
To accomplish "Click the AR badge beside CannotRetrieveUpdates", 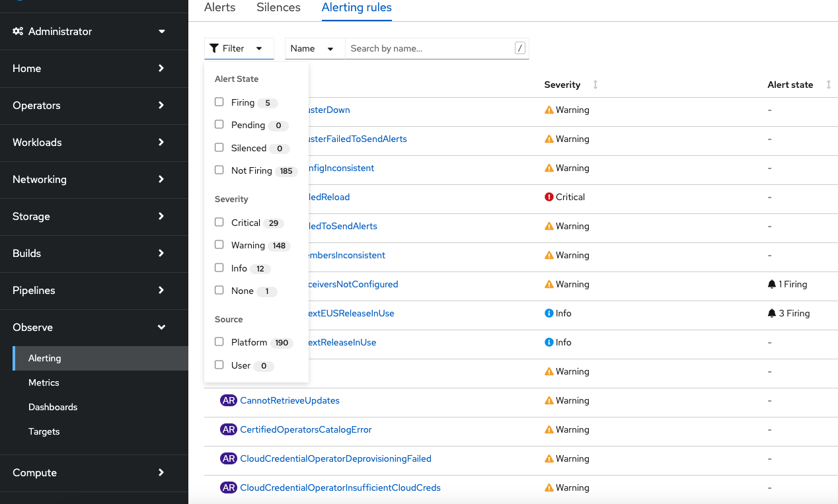I will [229, 400].
